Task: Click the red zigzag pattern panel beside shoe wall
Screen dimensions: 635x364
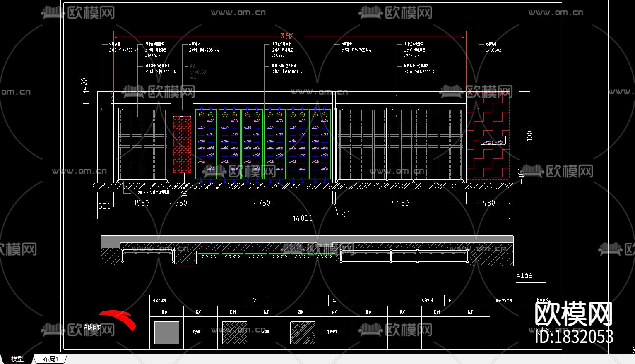Action: click(x=182, y=144)
